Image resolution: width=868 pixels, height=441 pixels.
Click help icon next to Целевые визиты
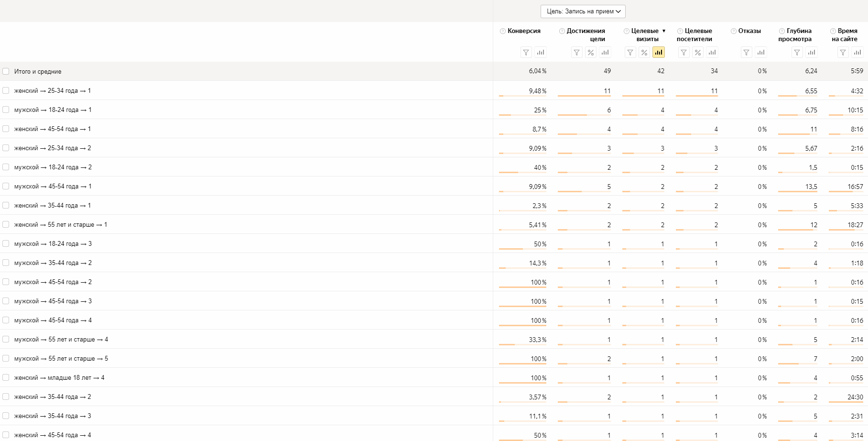pos(627,31)
